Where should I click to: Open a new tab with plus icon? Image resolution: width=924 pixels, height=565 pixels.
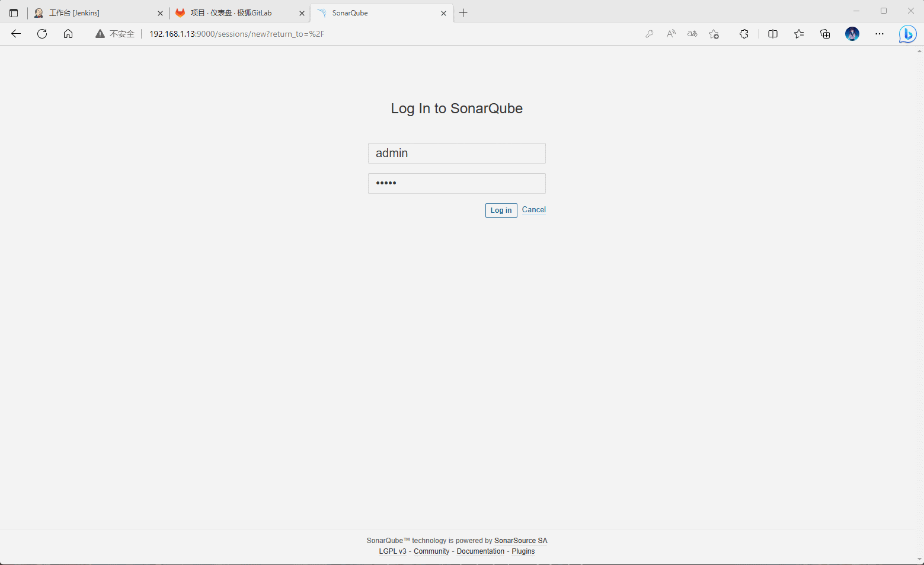point(463,12)
